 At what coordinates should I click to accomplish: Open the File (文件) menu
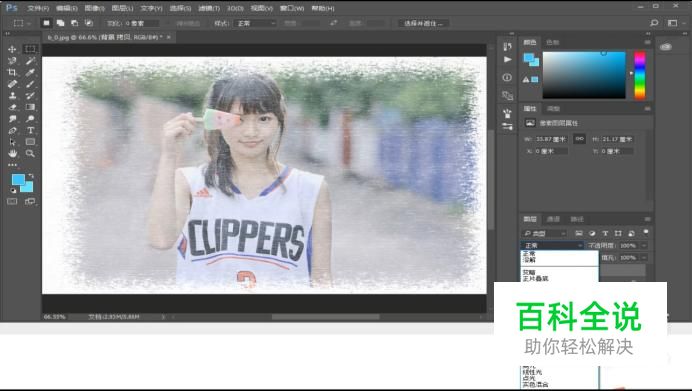38,8
